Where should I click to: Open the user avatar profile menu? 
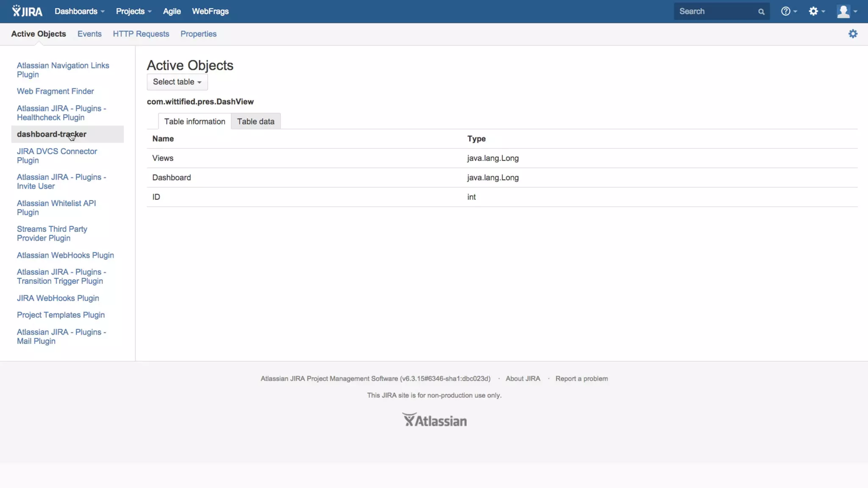pyautogui.click(x=846, y=11)
